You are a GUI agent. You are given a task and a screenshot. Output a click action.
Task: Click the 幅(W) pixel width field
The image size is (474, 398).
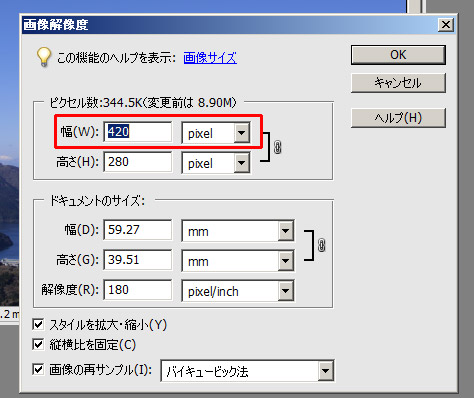tap(138, 132)
